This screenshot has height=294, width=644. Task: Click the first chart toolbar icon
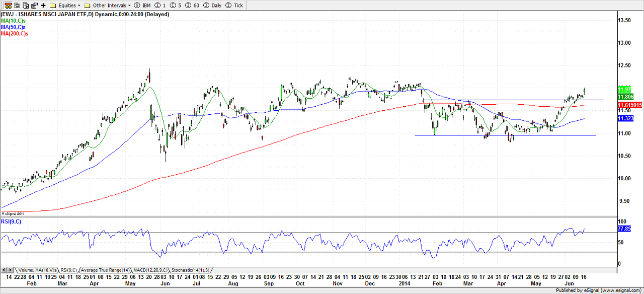click(x=8, y=6)
